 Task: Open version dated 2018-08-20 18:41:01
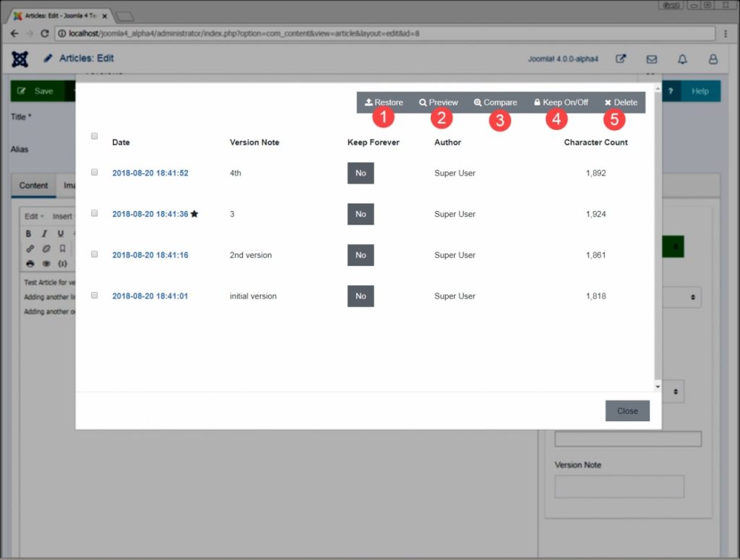pyautogui.click(x=150, y=296)
